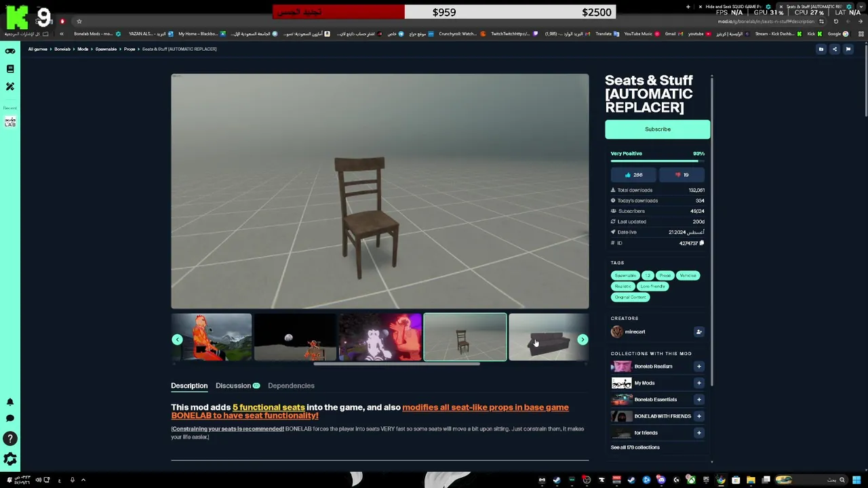
Task: Click the Lore-friendly tag
Action: click(653, 286)
